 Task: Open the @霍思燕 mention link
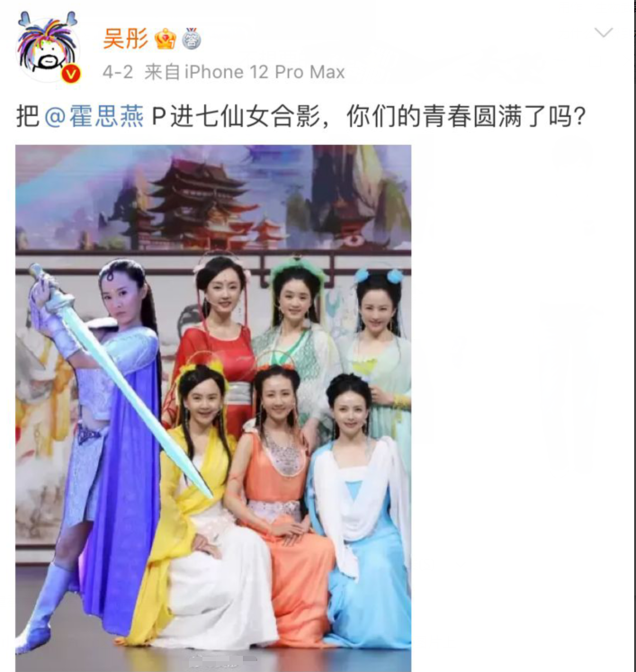pos(94,116)
